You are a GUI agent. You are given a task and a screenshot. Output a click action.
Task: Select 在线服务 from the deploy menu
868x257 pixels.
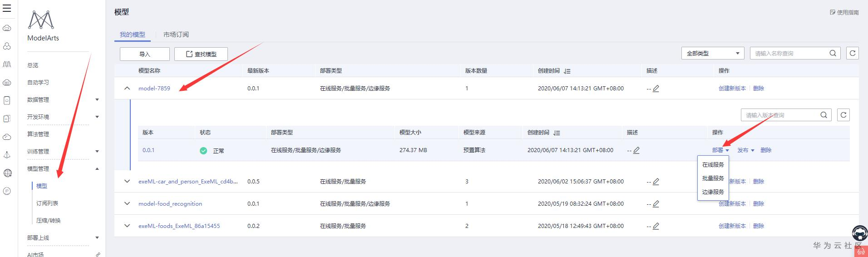point(713,165)
